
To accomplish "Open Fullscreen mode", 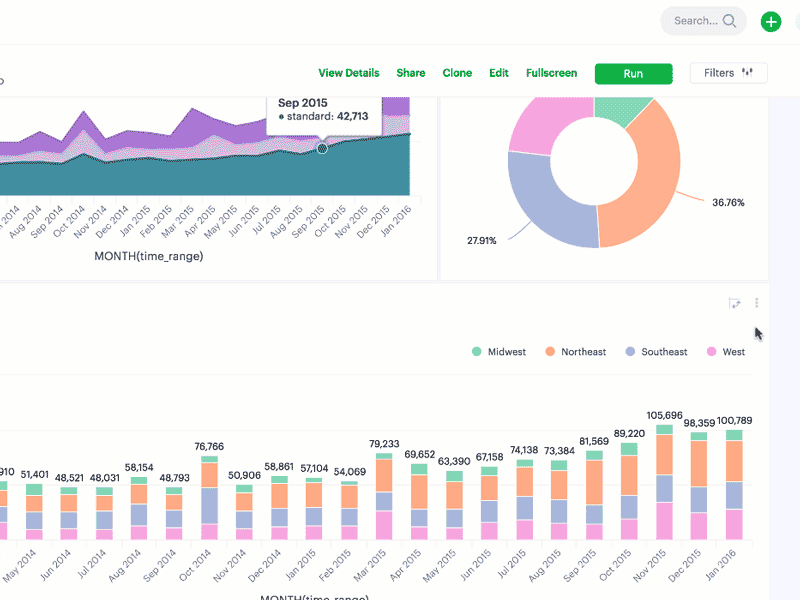I will (x=552, y=73).
